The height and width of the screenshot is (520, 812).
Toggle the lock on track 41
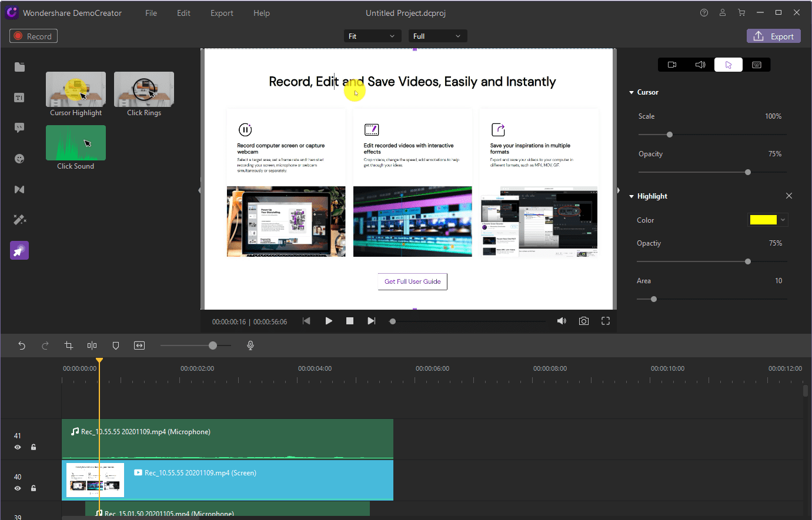tap(34, 447)
